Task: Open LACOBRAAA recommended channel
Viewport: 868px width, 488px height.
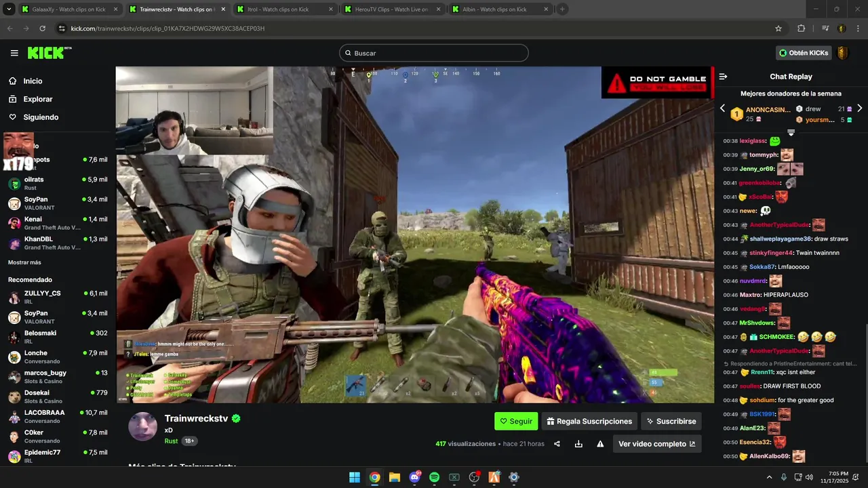Action: tap(58, 416)
